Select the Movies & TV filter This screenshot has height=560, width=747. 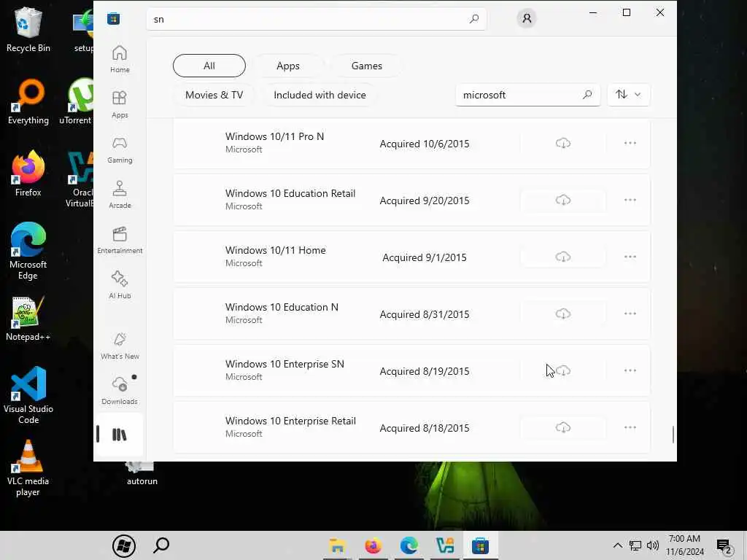click(x=214, y=95)
